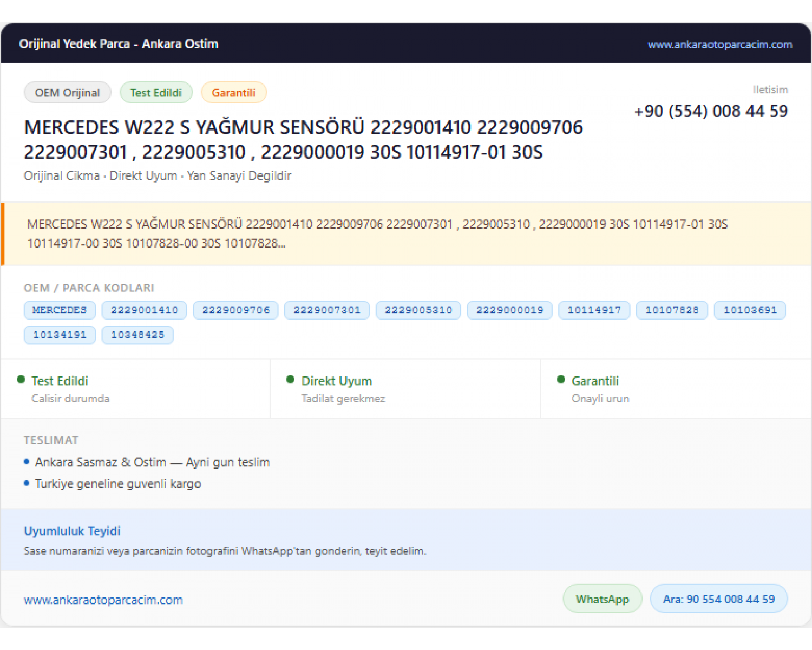
Task: Click the MERCEDES part code chip
Action: tap(60, 310)
